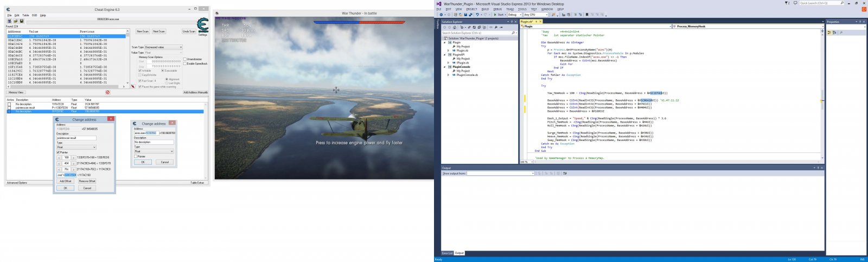Click the green Start debugging arrow
Screen dimensions: 868x262
click(495, 15)
